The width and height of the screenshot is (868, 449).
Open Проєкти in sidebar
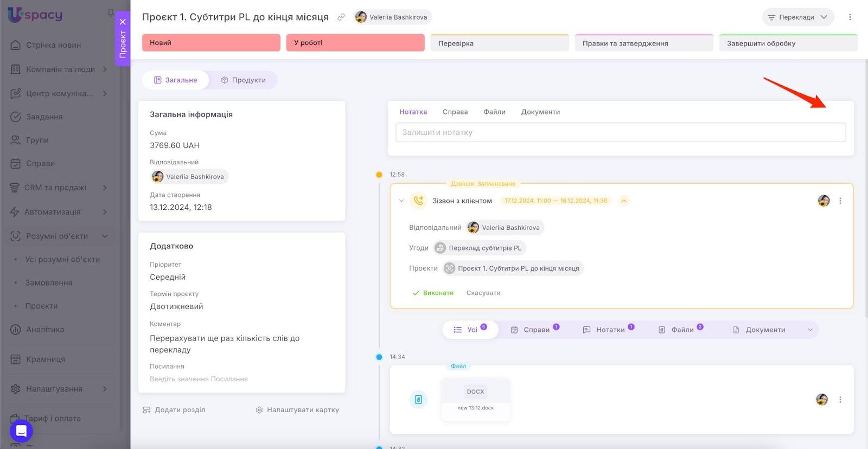pyautogui.click(x=41, y=306)
